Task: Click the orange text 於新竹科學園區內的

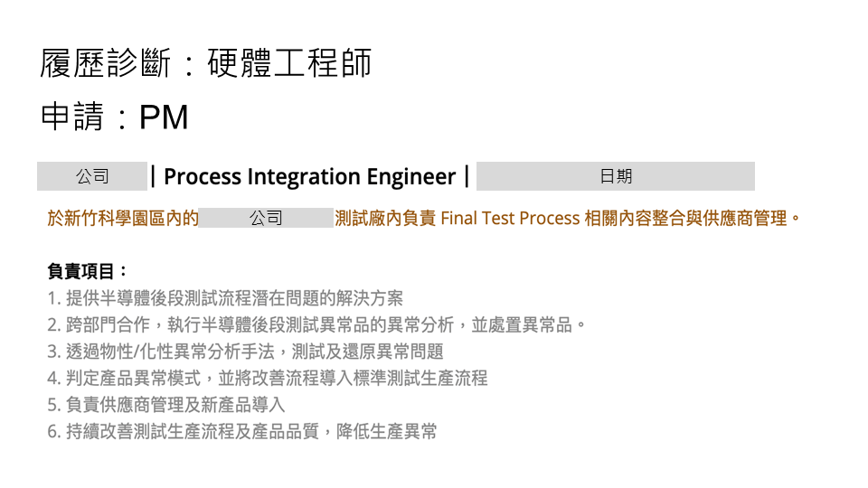Action: 123,218
